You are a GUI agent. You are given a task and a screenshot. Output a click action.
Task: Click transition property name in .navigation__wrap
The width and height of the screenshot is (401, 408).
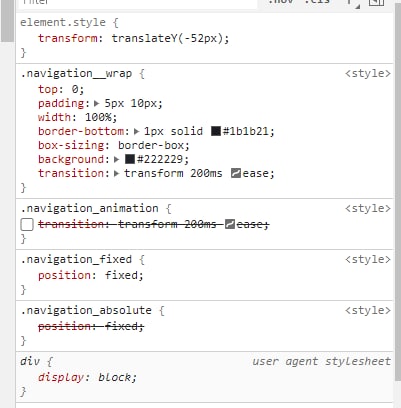(71, 173)
